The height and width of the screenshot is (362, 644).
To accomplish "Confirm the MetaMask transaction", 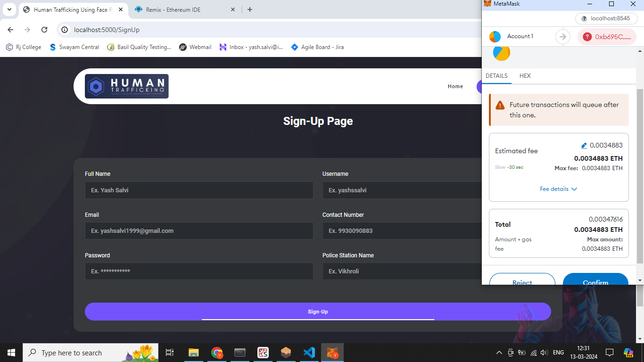I will (x=595, y=280).
